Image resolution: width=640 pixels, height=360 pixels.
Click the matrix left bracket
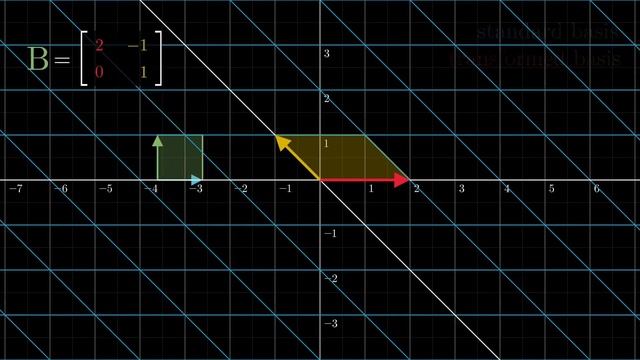coord(84,58)
